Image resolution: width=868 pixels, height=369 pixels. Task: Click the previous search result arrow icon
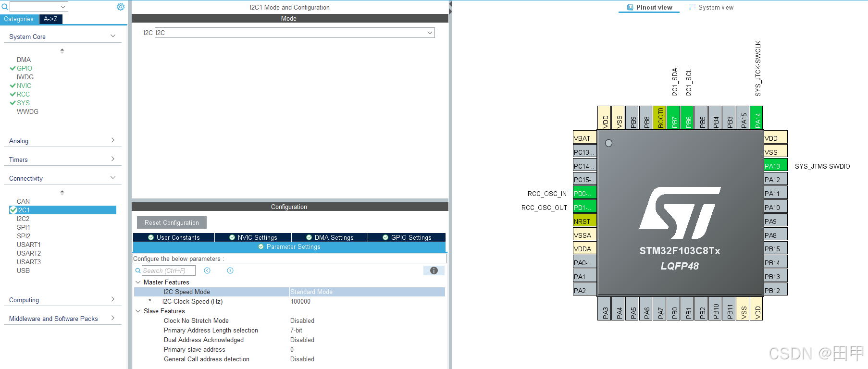tap(207, 271)
